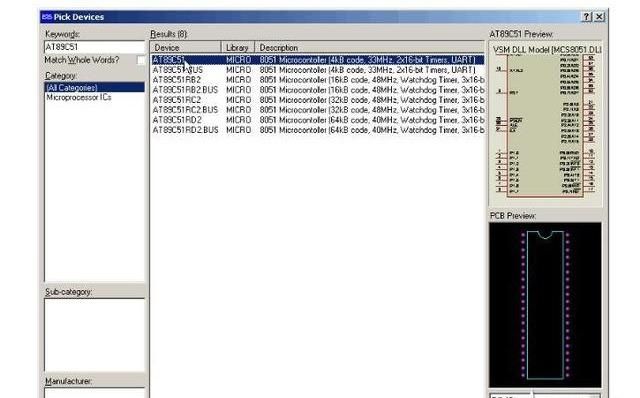Close the Pick Devices dialog
The image size is (640, 398).
(x=599, y=17)
